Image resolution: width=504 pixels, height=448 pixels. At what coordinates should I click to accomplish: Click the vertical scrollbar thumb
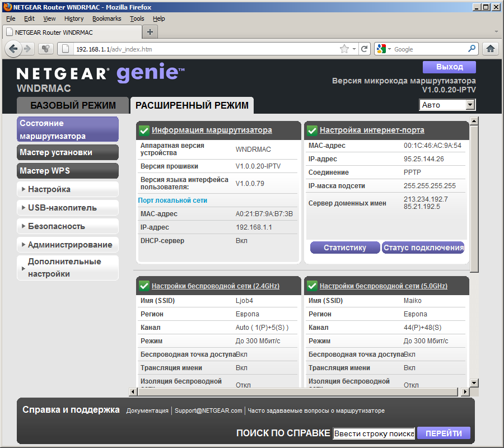[474, 199]
